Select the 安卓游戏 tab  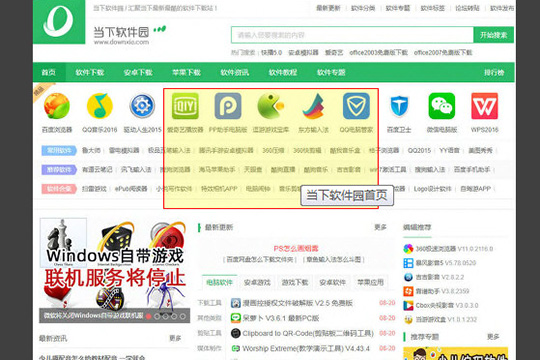257,282
